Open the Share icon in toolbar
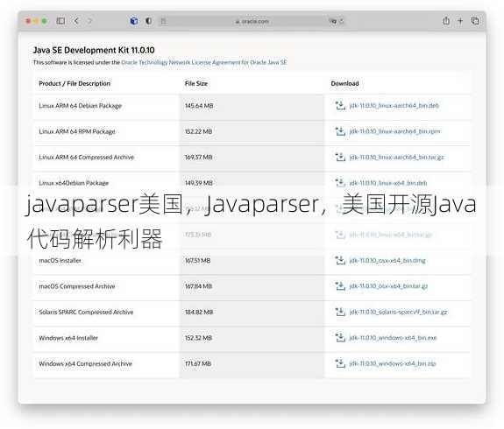504x429 pixels. point(446,21)
